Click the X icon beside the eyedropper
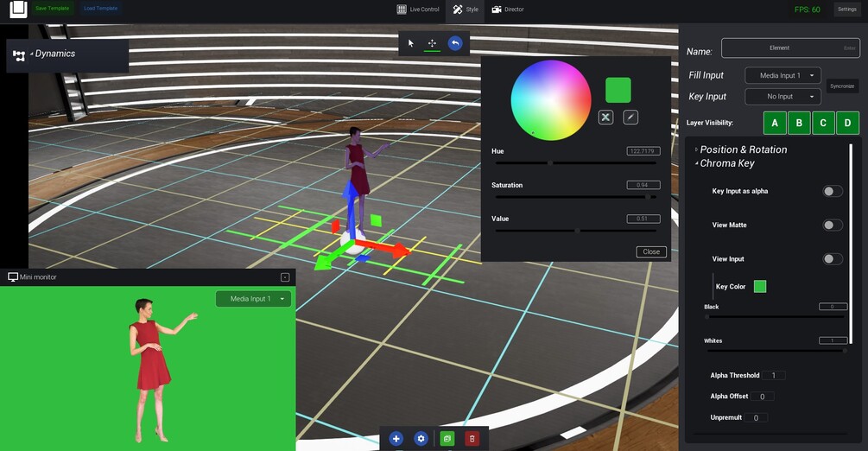Image resolution: width=868 pixels, height=451 pixels. [x=605, y=117]
